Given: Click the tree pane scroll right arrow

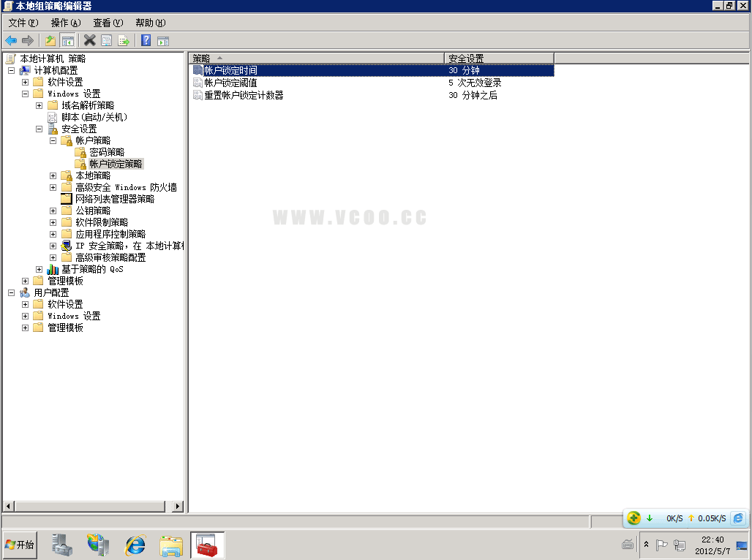Looking at the screenshot, I should click(x=178, y=506).
